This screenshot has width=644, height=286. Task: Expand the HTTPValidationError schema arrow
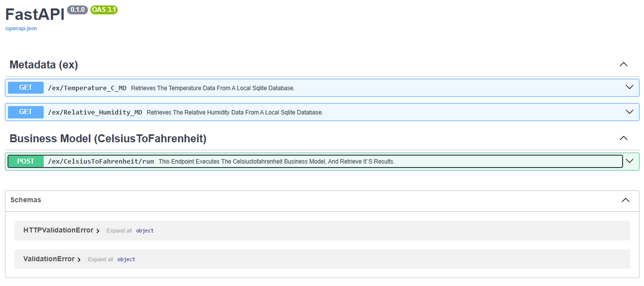(98, 231)
